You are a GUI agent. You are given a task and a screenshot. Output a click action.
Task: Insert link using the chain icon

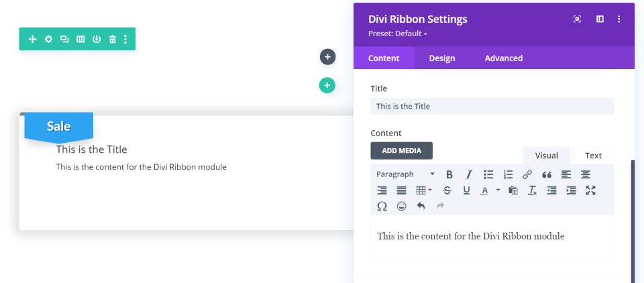(527, 174)
